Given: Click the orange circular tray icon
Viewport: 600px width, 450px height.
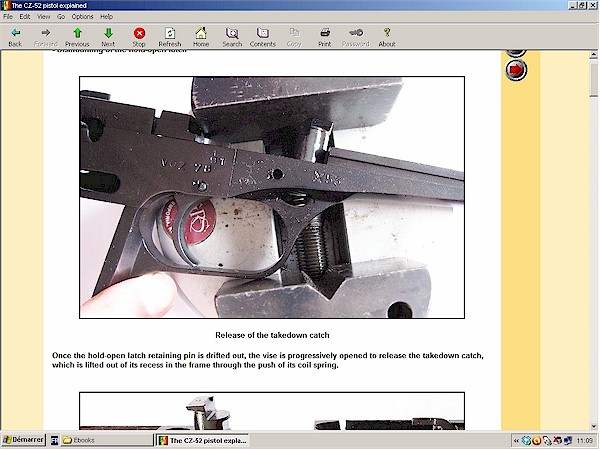Looking at the screenshot, I should click(536, 441).
